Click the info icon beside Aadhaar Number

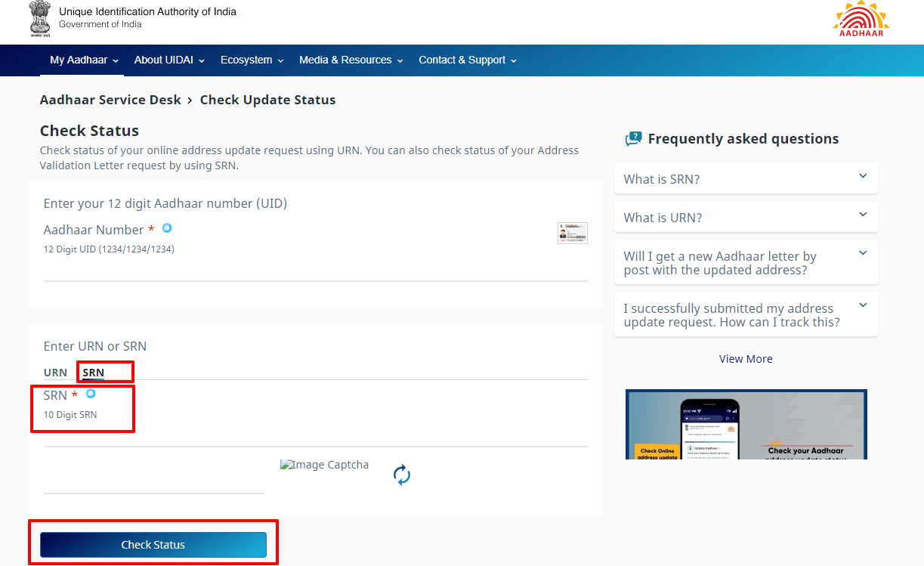167,228
